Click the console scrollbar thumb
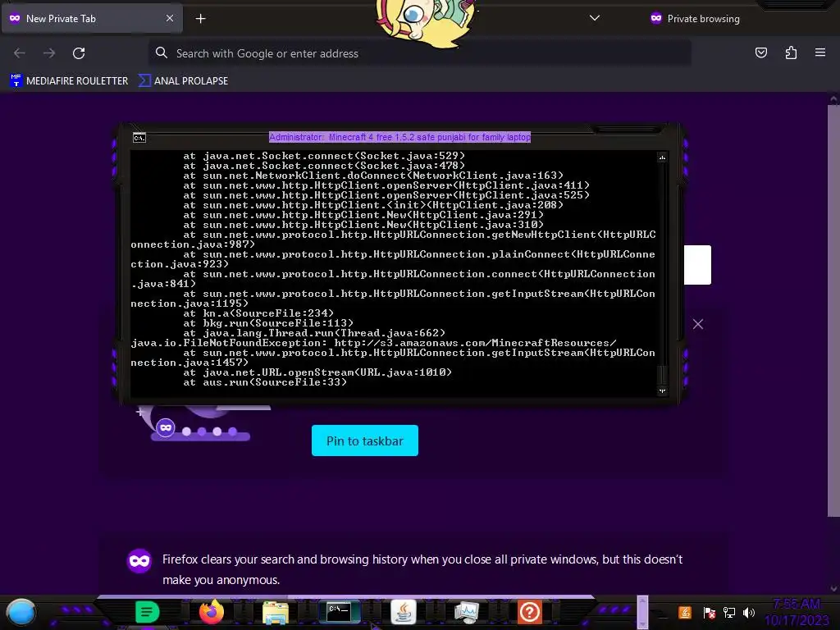840x630 pixels. [x=662, y=374]
